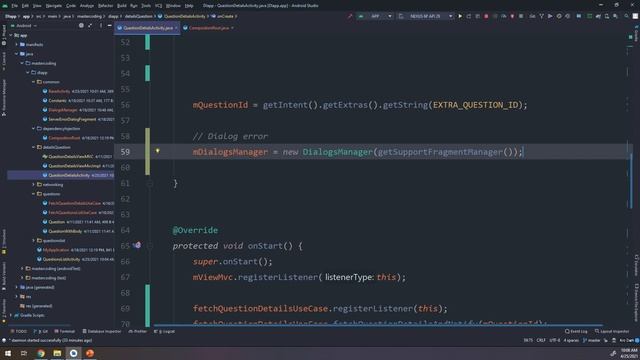
Task: Open the Refactor menu
Action: [x=105, y=6]
